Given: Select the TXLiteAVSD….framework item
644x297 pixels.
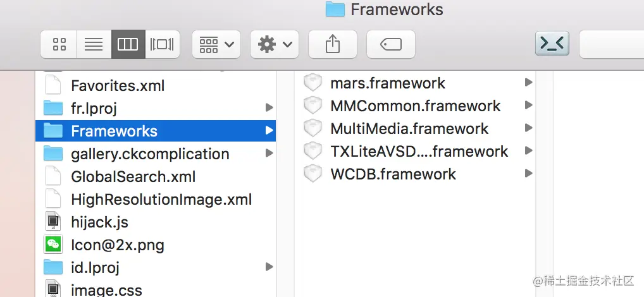Looking at the screenshot, I should (x=415, y=152).
